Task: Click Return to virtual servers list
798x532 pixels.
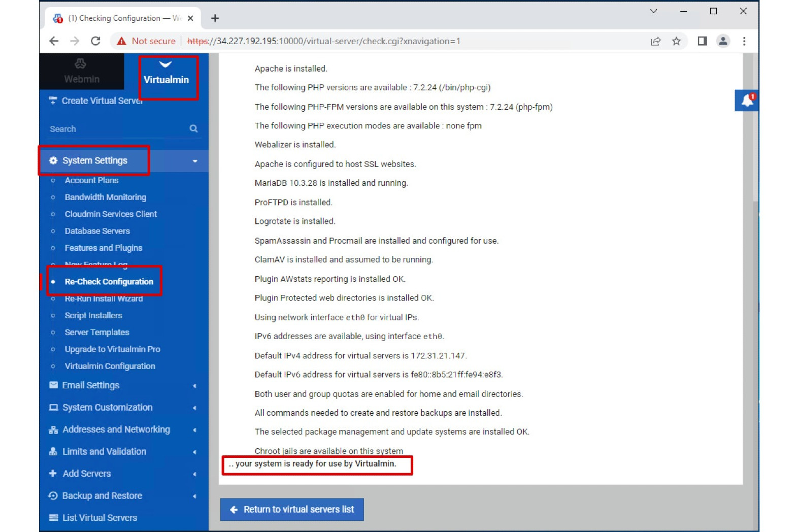Action: click(x=292, y=510)
